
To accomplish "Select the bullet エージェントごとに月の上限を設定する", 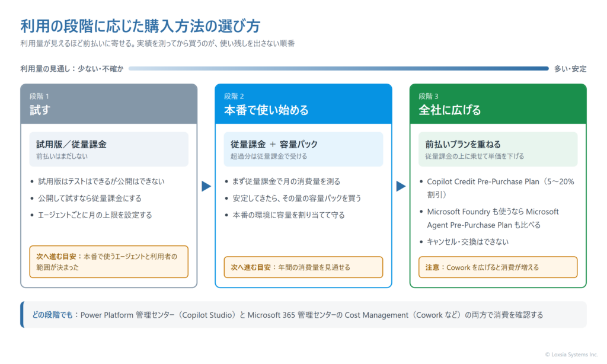I will click(x=95, y=215).
